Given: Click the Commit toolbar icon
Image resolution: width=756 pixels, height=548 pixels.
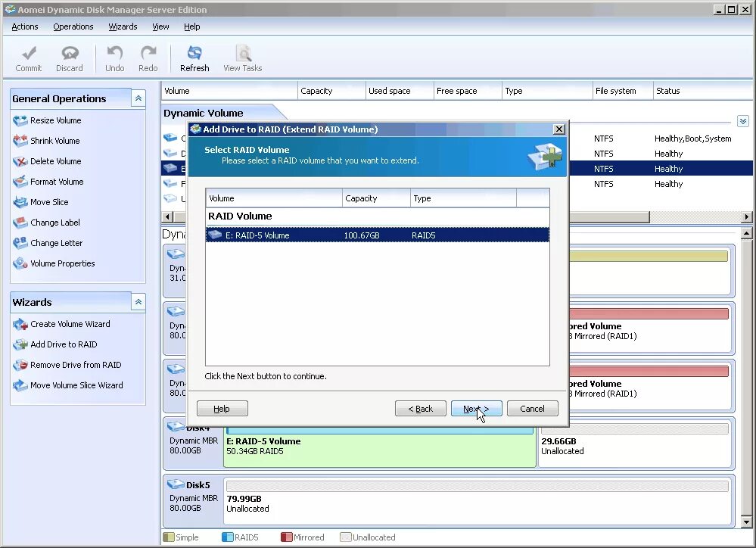Looking at the screenshot, I should point(29,58).
